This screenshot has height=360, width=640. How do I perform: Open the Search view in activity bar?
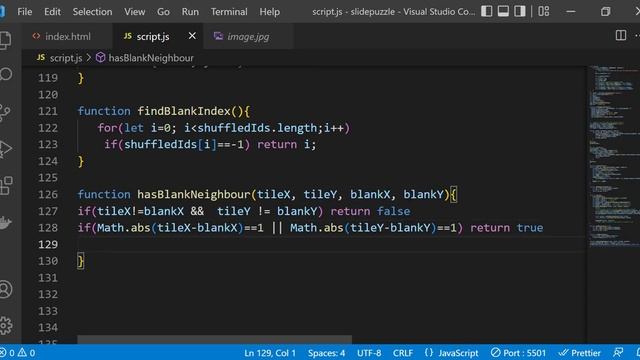tap(6, 74)
